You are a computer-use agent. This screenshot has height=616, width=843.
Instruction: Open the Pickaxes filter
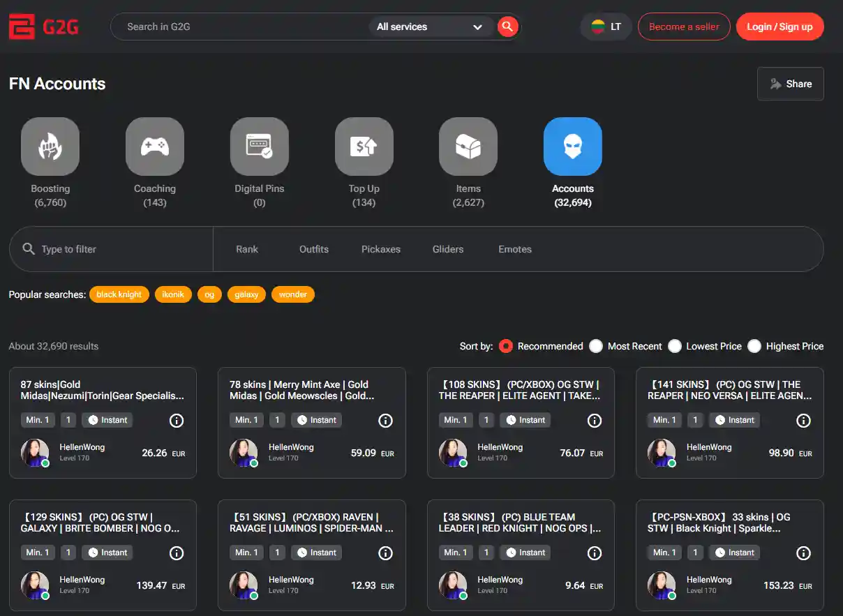(381, 249)
